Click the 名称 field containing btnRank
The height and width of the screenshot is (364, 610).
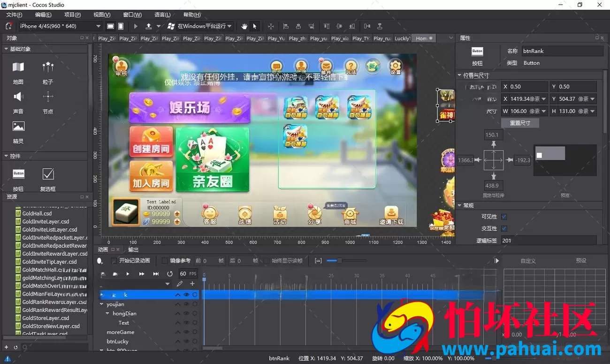tap(562, 51)
